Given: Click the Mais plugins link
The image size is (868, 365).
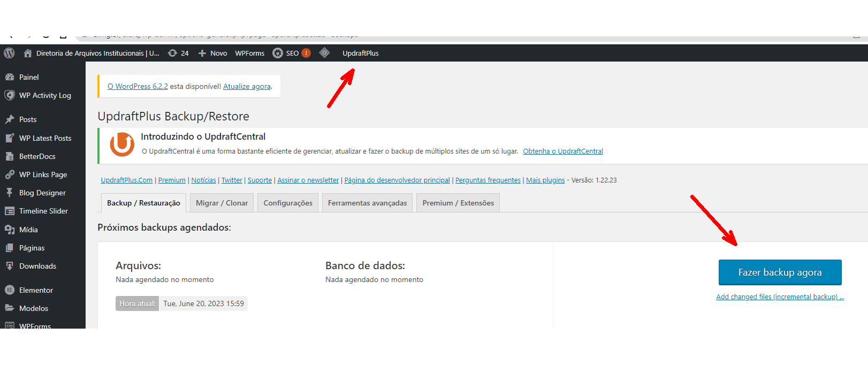Looking at the screenshot, I should 545,180.
